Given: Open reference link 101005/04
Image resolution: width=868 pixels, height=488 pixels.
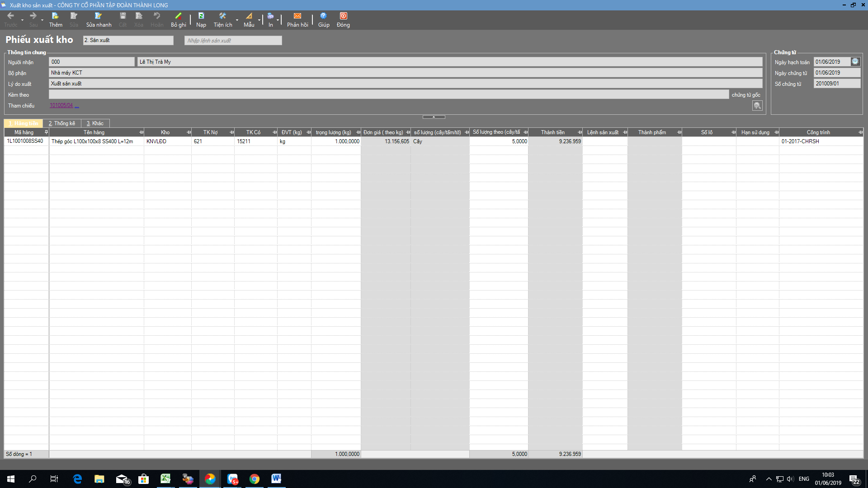Looking at the screenshot, I should [x=61, y=105].
